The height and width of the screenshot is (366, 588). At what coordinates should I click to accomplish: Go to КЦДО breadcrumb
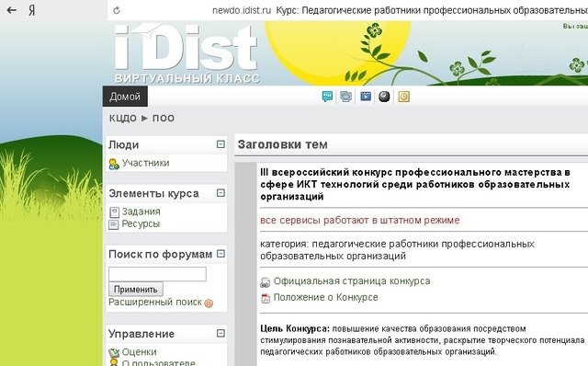coord(123,118)
